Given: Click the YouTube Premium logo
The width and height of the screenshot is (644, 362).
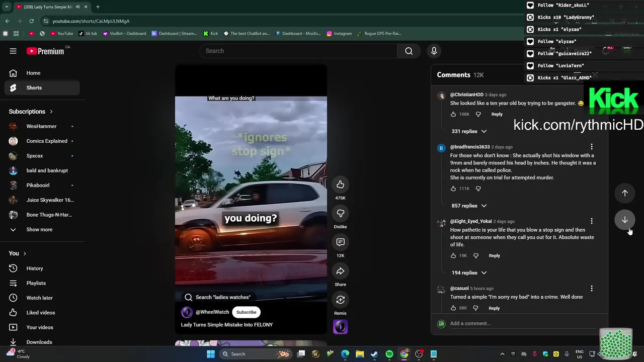Looking at the screenshot, I should (45, 51).
